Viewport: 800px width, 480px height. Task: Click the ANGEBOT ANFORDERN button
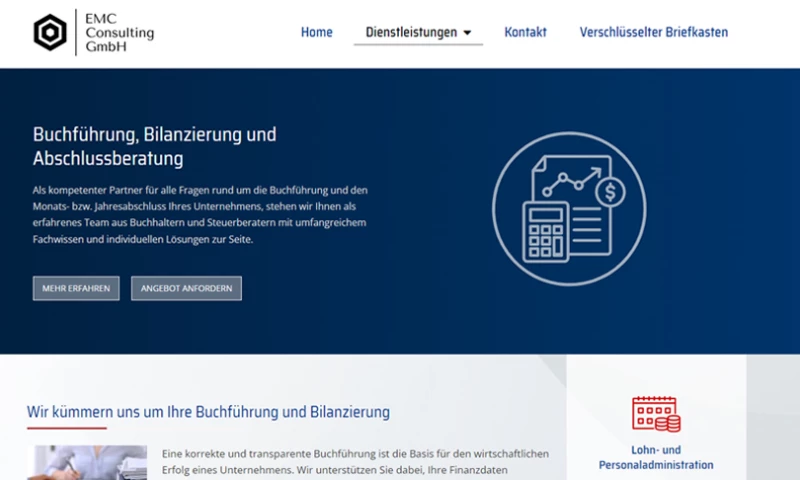point(186,288)
